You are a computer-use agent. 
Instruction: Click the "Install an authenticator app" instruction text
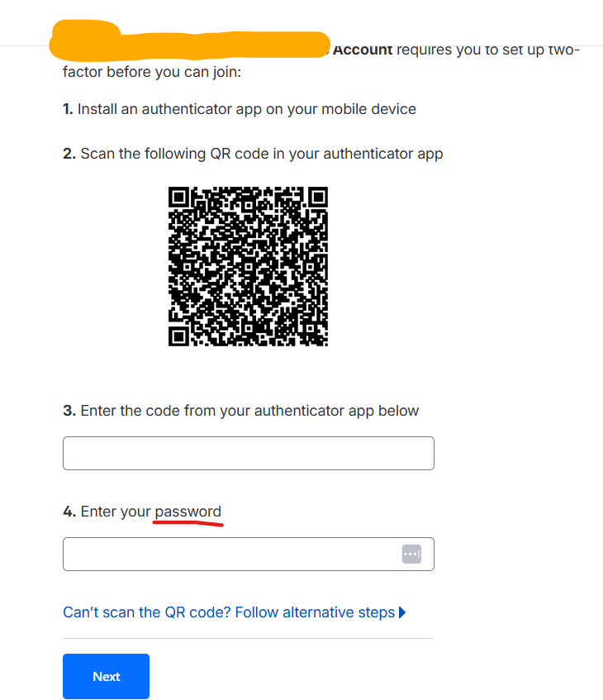pyautogui.click(x=246, y=109)
